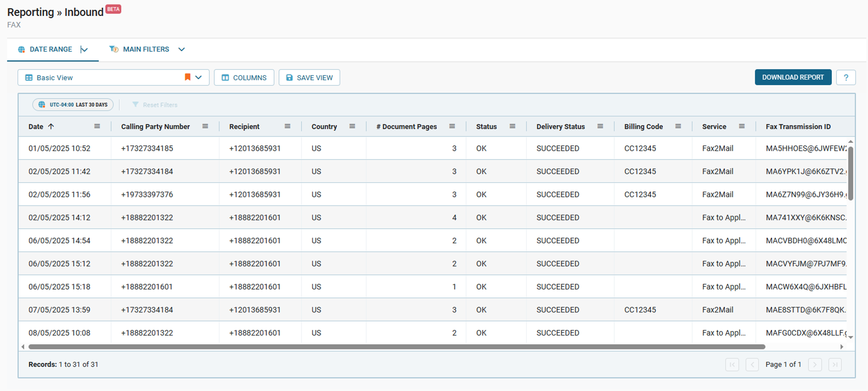Open the Status column menu icon
The image size is (868, 391).
512,127
